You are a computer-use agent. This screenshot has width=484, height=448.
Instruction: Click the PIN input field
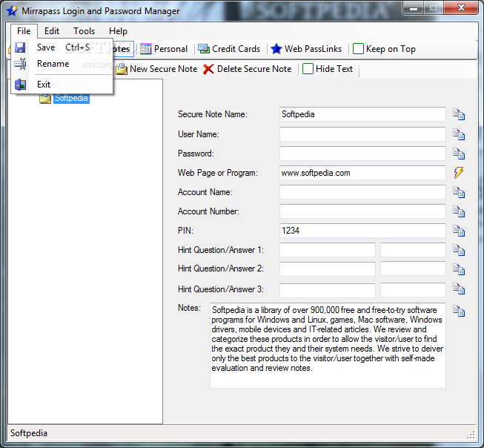pos(362,231)
